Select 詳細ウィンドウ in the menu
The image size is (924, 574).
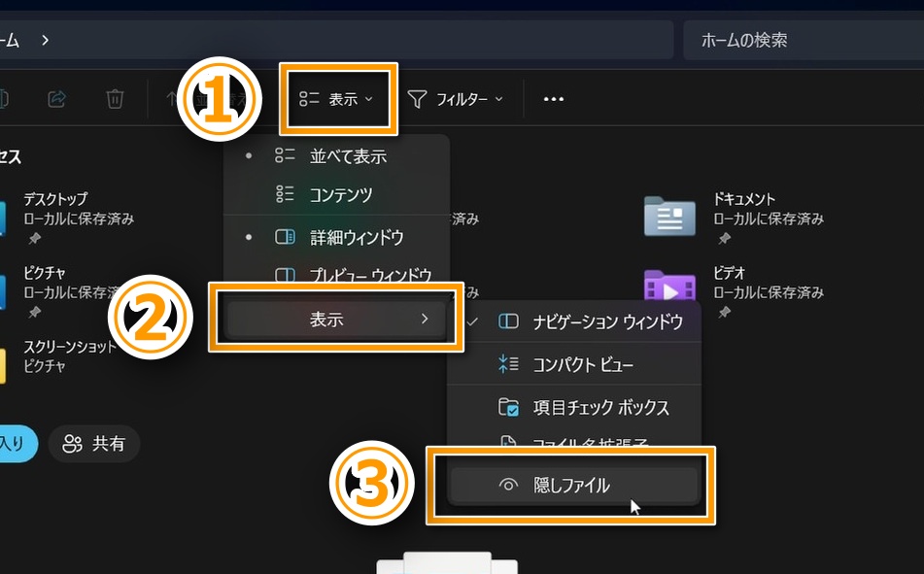[x=356, y=237]
